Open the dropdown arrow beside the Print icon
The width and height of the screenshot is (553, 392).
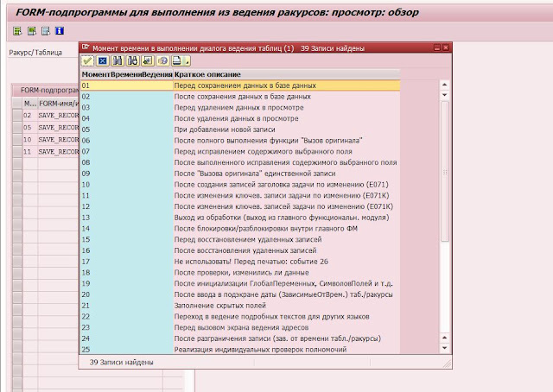188,61
